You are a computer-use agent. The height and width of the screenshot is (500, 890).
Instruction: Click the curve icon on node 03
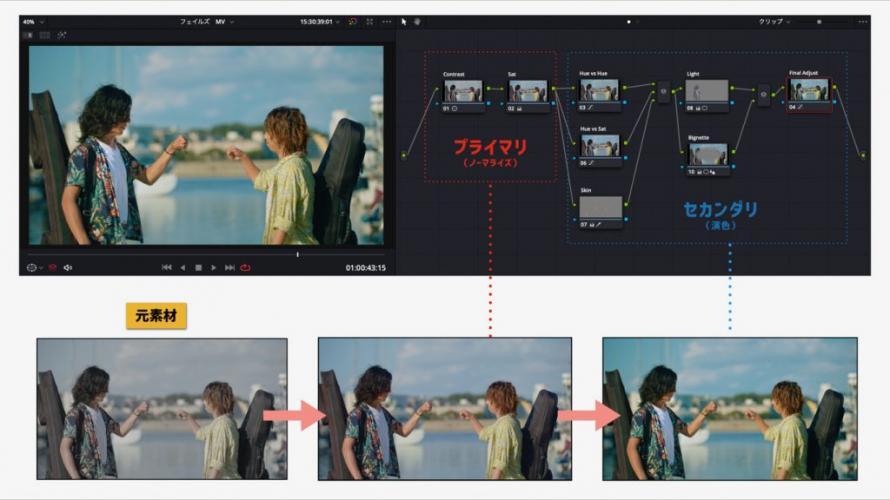click(590, 107)
